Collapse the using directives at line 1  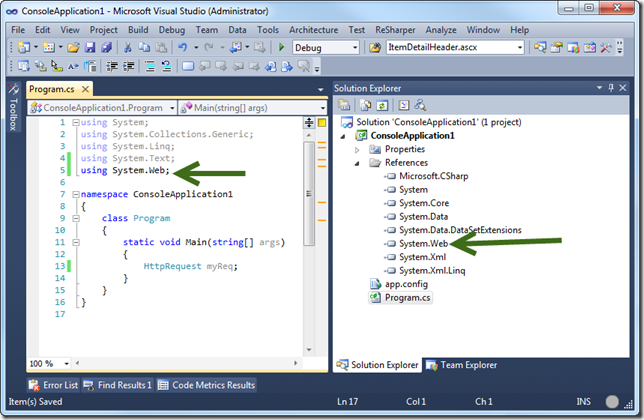coord(76,122)
